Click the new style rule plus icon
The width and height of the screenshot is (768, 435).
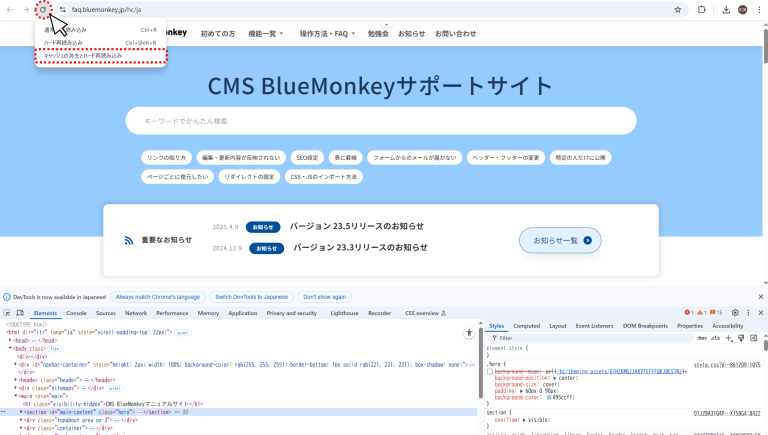728,338
